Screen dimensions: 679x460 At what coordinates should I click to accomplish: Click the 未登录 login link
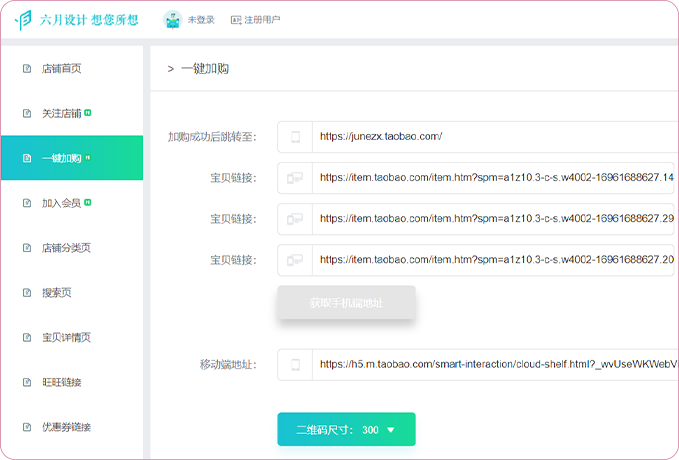(201, 20)
